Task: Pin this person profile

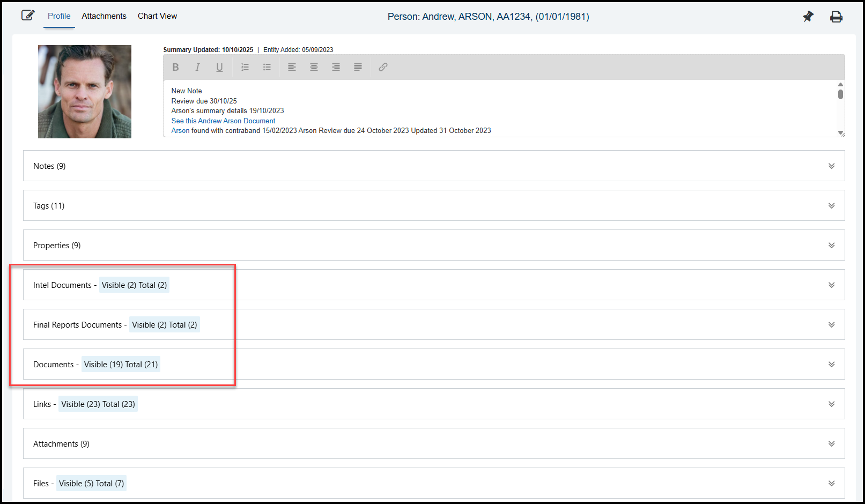Action: point(808,17)
